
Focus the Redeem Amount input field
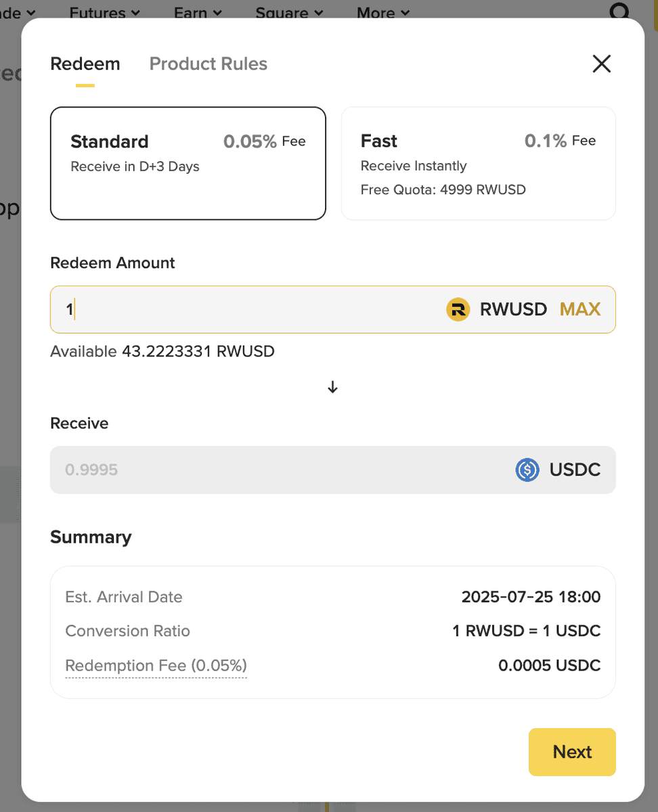(x=250, y=309)
